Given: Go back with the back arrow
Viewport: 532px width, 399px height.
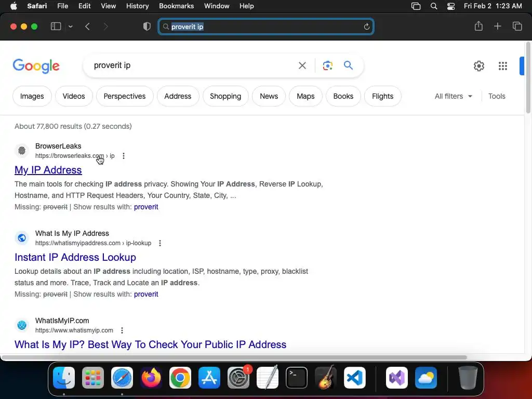Looking at the screenshot, I should pos(87,26).
